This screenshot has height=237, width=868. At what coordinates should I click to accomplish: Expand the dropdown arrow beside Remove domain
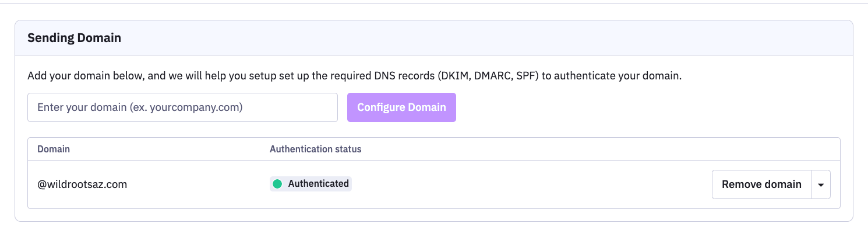[x=821, y=184]
